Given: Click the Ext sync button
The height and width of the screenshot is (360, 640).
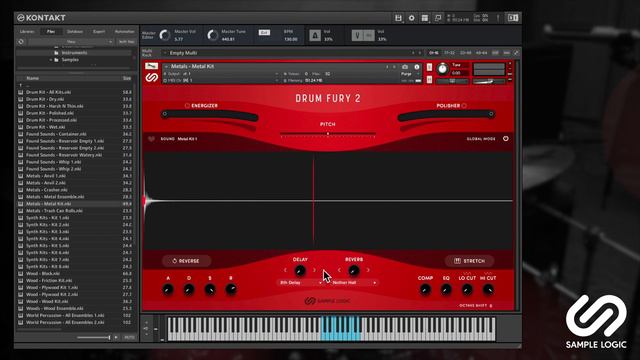Looking at the screenshot, I should [x=264, y=32].
